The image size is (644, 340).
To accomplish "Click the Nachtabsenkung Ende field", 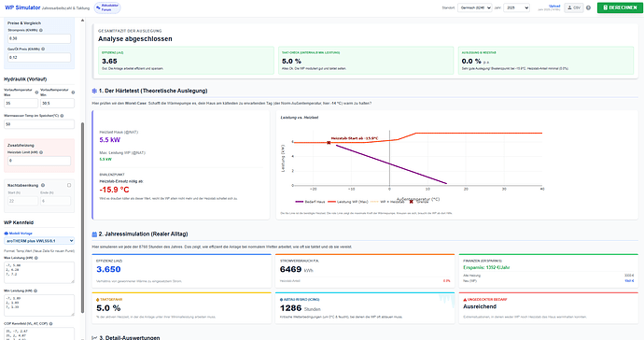I will tap(55, 201).
